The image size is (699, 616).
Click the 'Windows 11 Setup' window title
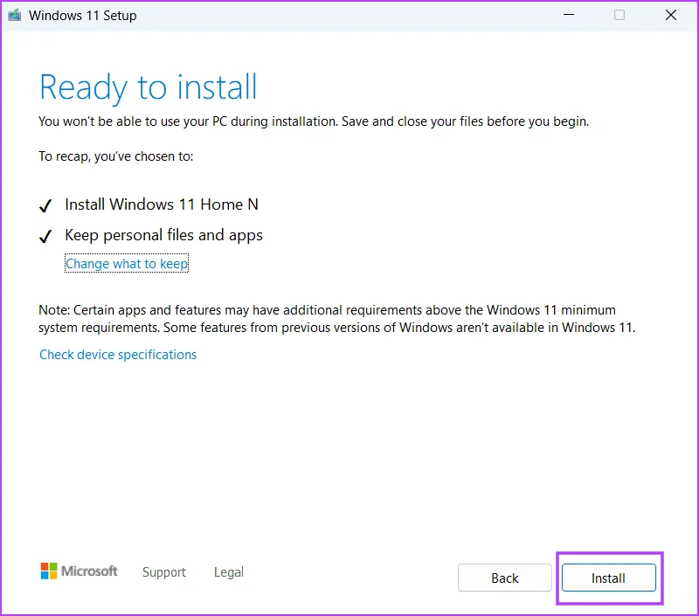(x=82, y=15)
